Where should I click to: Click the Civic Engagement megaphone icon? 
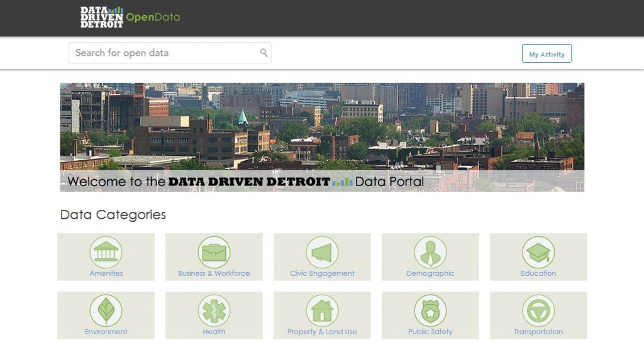322,252
